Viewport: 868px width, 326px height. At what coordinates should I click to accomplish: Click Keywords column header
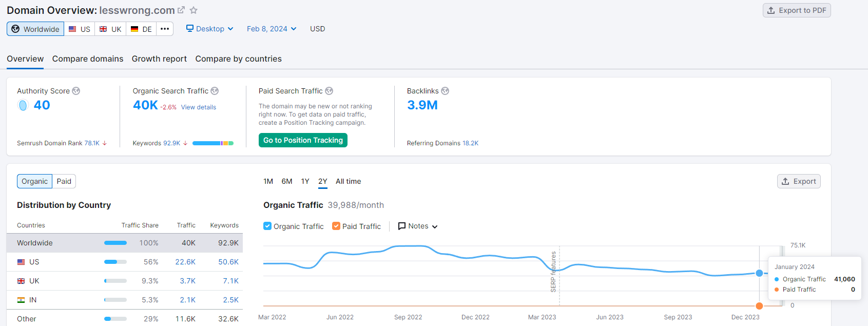click(224, 225)
